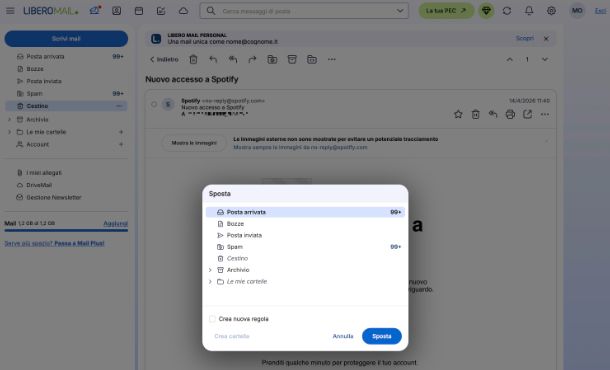Refresh mailbox with circular arrows icon
Screen dimensions: 610x370
pos(507,11)
